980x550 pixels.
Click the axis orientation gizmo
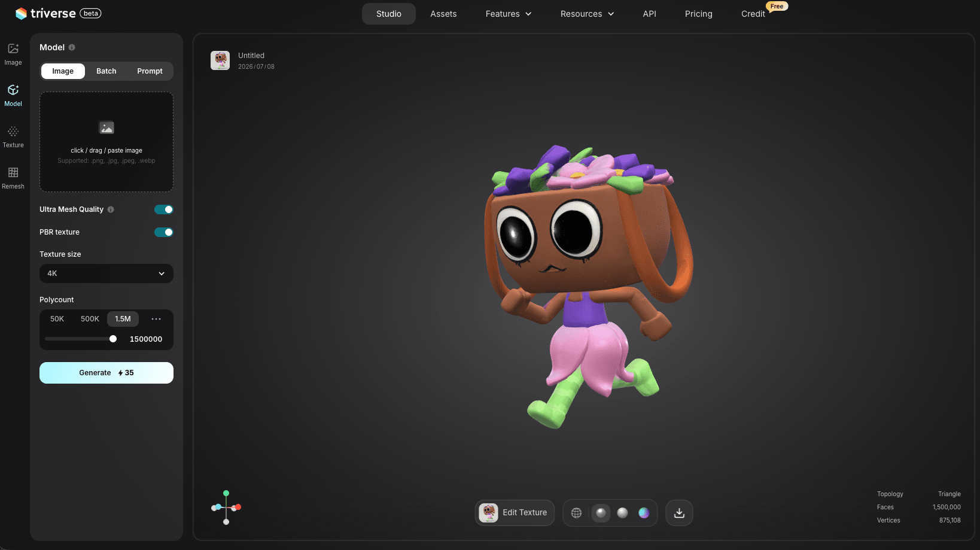[226, 508]
